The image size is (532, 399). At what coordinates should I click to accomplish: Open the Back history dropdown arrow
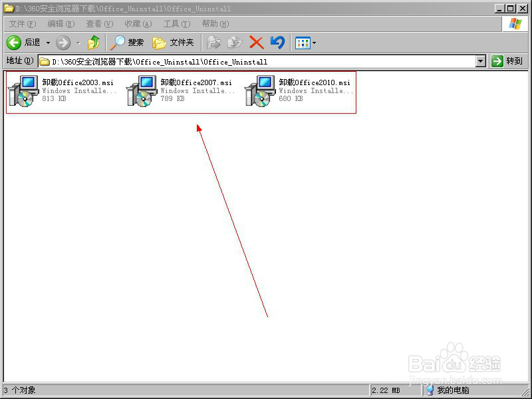point(48,43)
